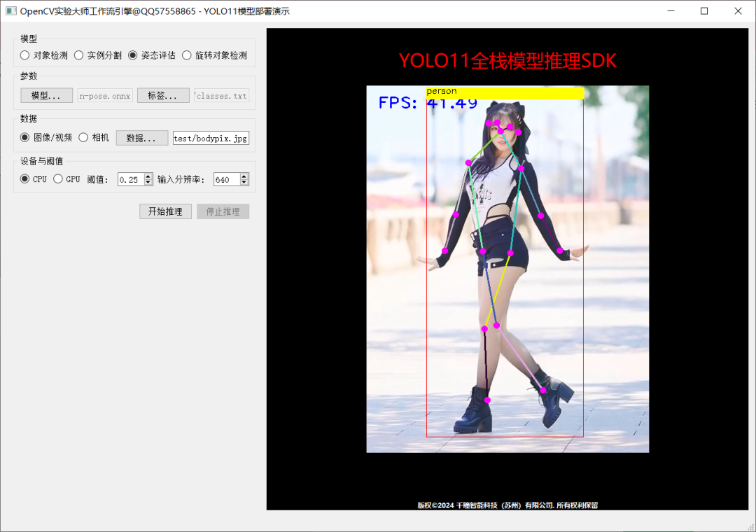Focus the classes.txt label path field

point(221,96)
